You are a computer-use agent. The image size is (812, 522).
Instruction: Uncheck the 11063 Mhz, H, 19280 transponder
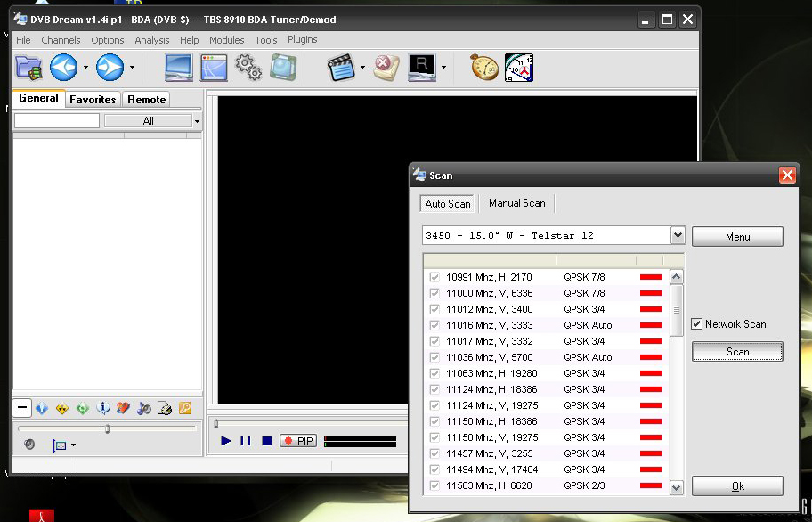[434, 373]
